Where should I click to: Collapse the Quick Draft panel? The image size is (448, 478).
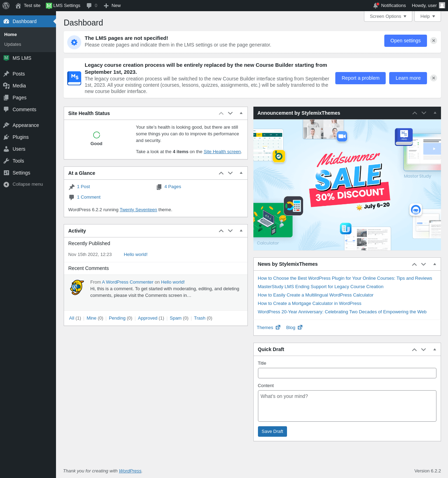coord(435,350)
